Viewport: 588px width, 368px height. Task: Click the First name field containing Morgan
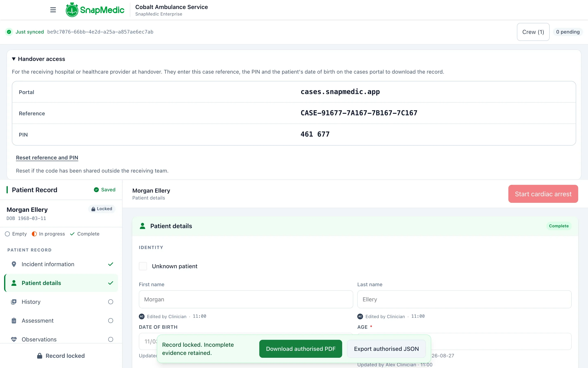click(x=246, y=299)
